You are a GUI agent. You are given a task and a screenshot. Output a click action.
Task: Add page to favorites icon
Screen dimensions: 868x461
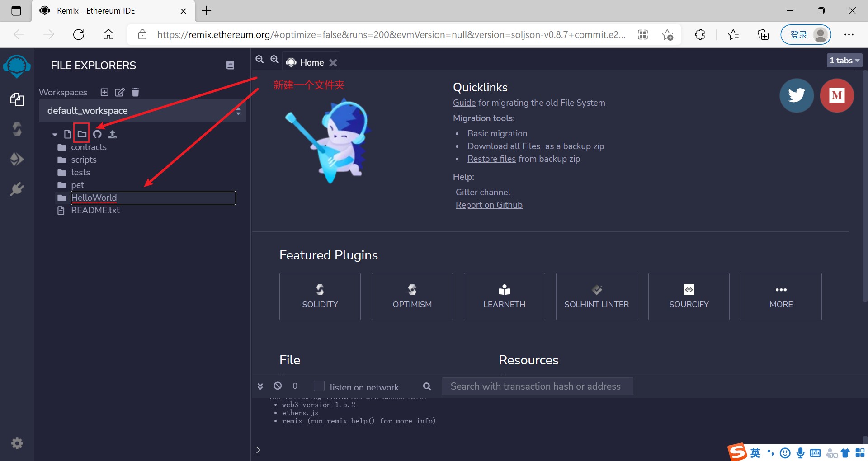pyautogui.click(x=667, y=34)
